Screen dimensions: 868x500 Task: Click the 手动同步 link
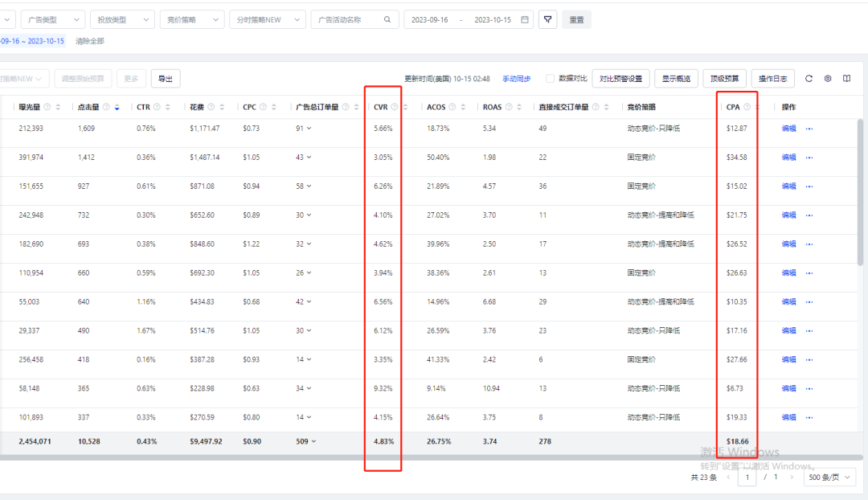point(516,79)
